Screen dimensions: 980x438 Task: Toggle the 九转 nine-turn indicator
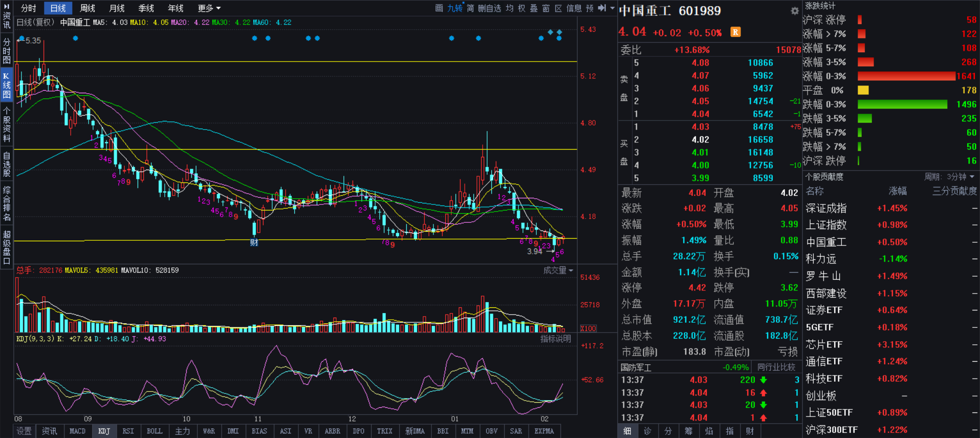point(454,8)
